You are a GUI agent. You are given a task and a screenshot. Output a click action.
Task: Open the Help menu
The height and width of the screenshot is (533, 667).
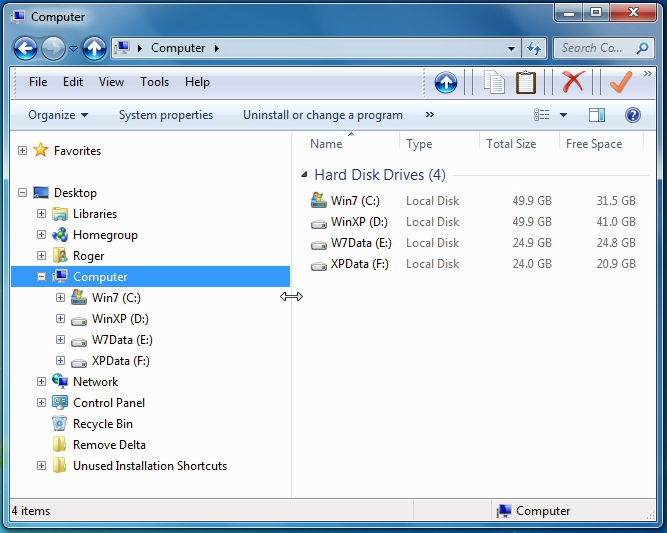[197, 82]
